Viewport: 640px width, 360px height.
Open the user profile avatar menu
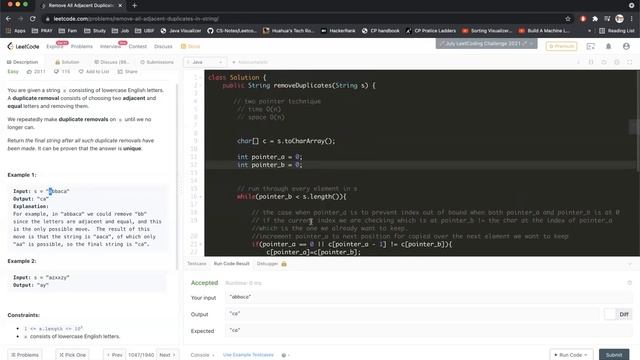tap(626, 46)
